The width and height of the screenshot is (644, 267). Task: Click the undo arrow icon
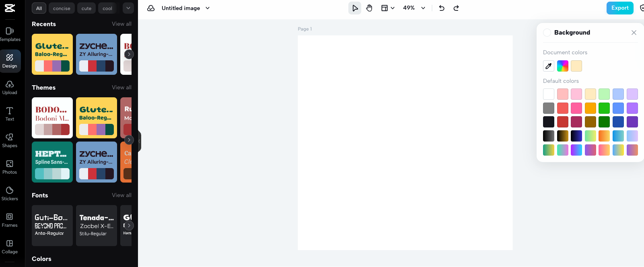[442, 8]
